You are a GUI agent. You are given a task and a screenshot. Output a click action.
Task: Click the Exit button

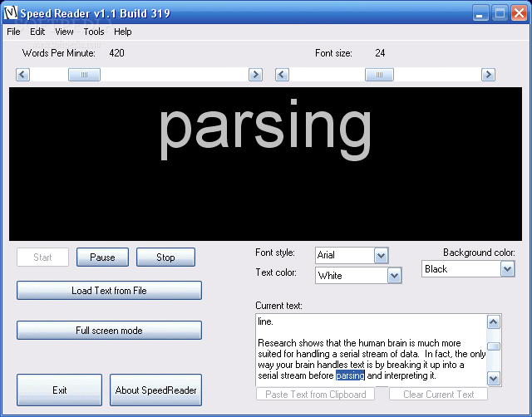(59, 390)
